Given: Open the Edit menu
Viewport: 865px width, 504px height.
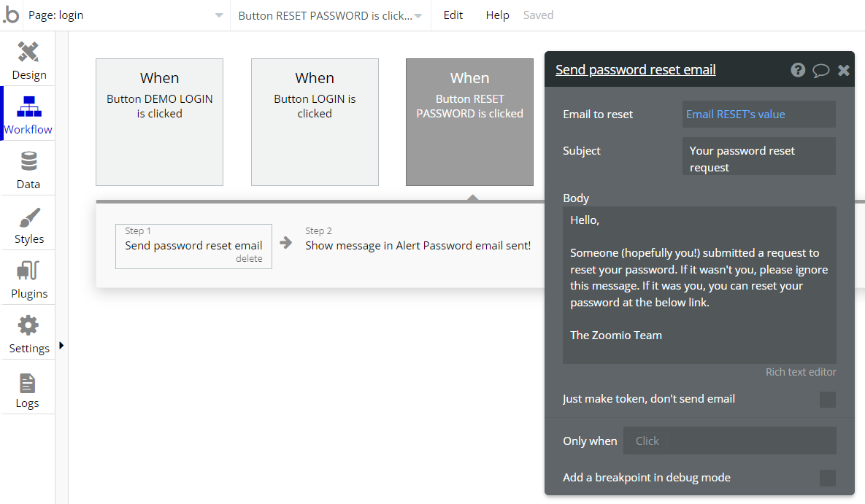Looking at the screenshot, I should pyautogui.click(x=453, y=15).
